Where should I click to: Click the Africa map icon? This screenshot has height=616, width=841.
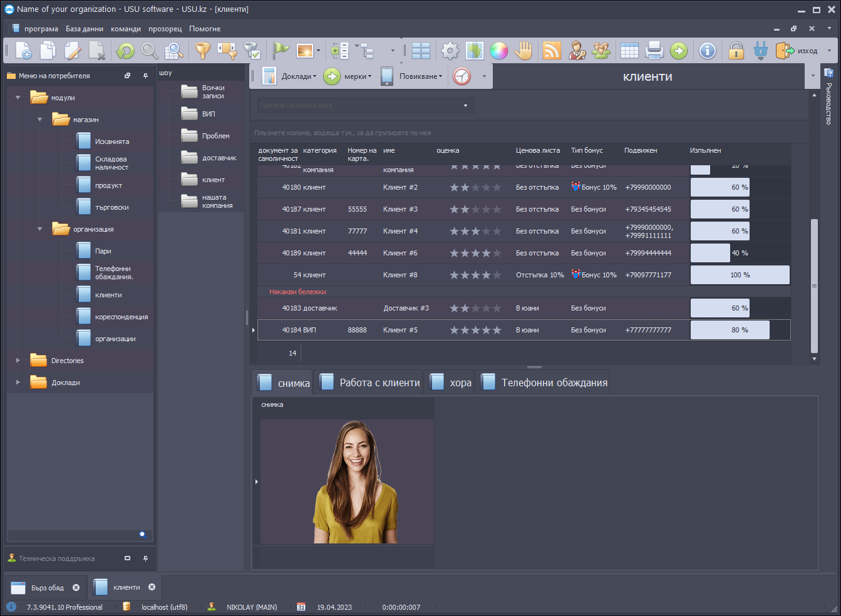pyautogui.click(x=475, y=51)
